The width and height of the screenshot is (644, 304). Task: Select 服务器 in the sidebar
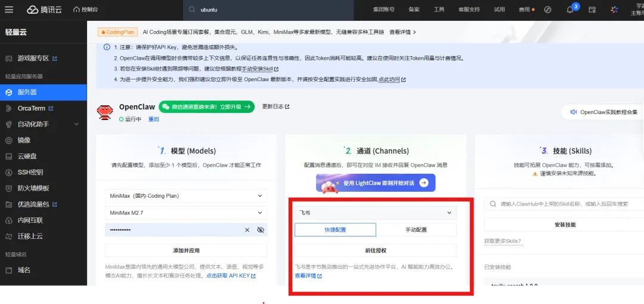(44, 92)
